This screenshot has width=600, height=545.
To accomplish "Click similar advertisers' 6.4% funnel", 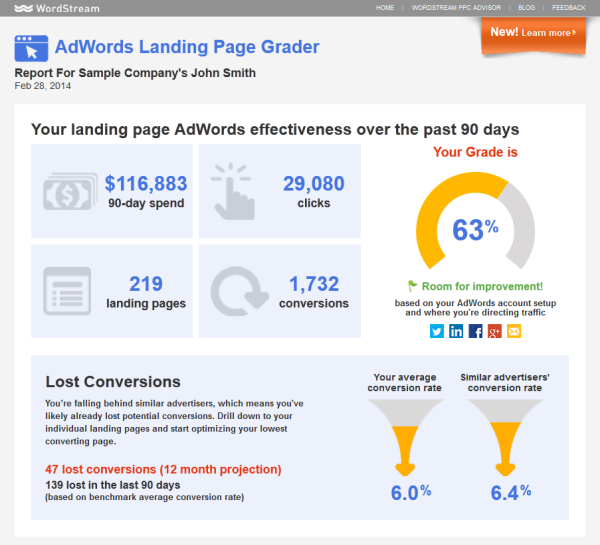I will pyautogui.click(x=505, y=437).
